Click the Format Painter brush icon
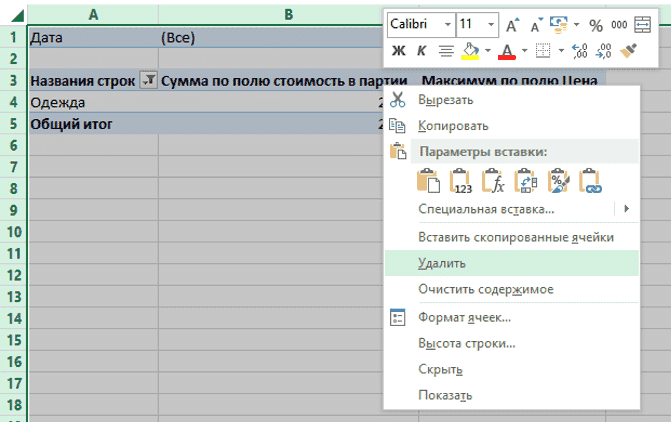Image resolution: width=672 pixels, height=422 pixels. click(630, 50)
